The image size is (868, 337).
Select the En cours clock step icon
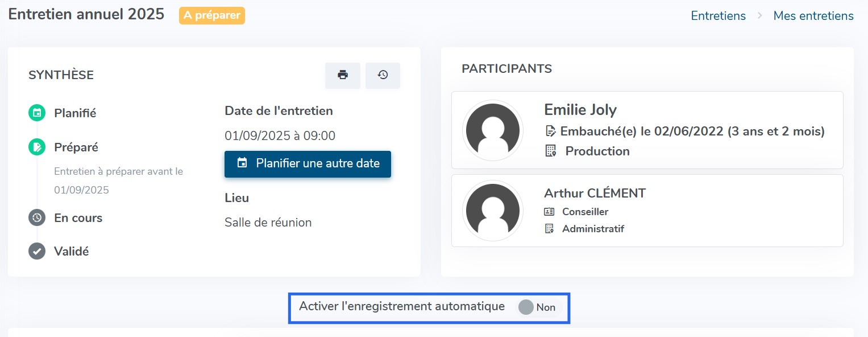37,217
